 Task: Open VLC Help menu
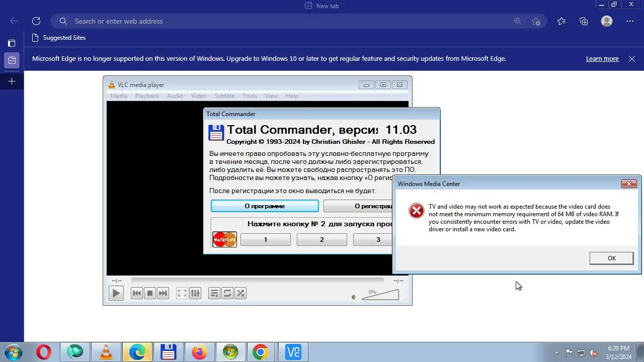tap(292, 96)
